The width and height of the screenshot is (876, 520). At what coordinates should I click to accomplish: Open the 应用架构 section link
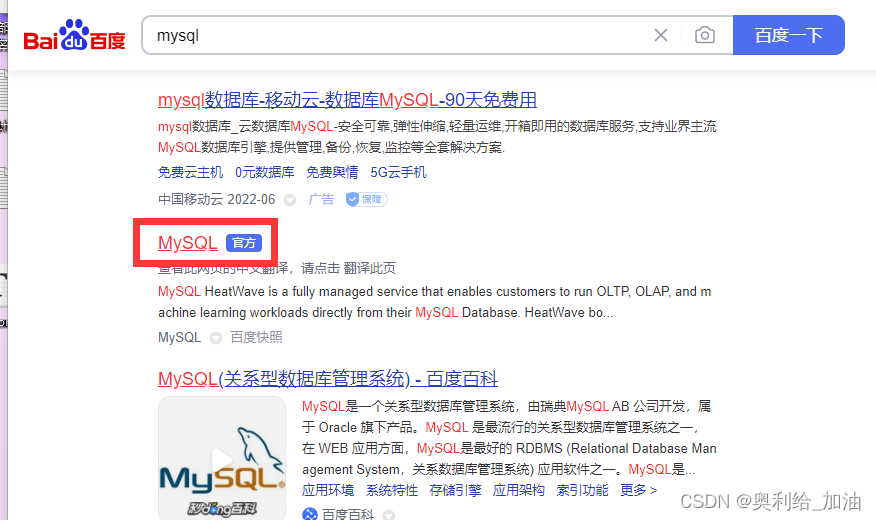(x=518, y=490)
